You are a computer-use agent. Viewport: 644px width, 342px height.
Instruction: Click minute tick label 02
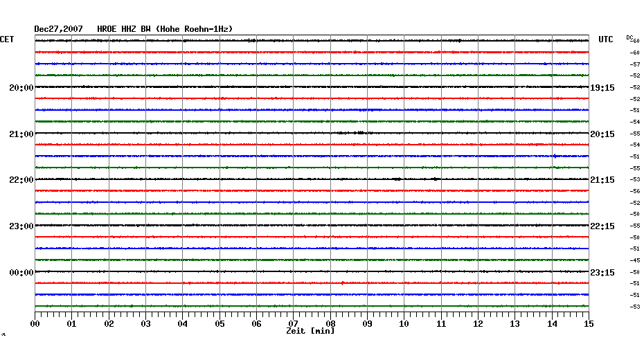(x=109, y=324)
